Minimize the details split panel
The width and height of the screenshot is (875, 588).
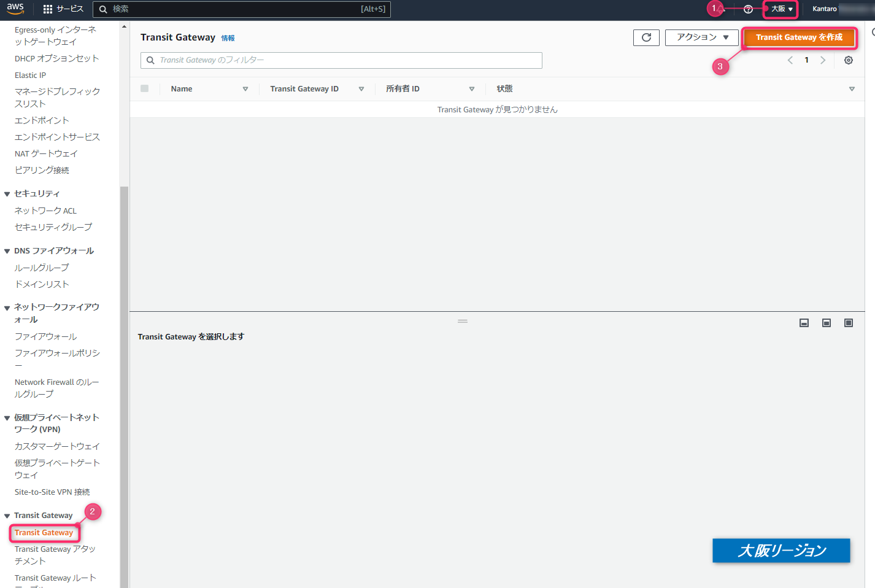point(804,323)
